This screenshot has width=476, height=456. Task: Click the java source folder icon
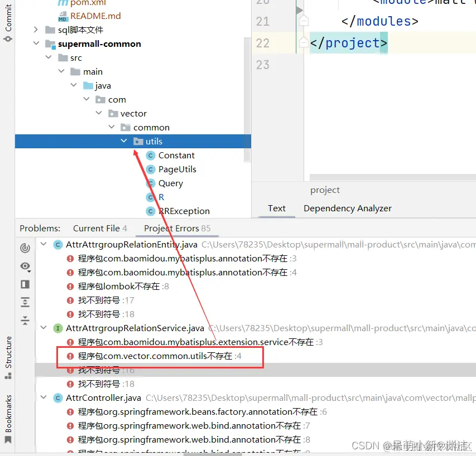[88, 86]
